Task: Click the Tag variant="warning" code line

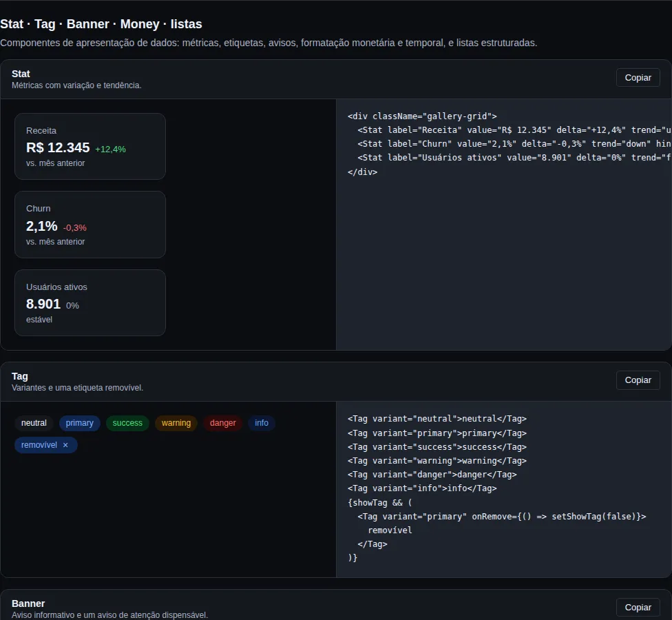Action: pos(437,460)
